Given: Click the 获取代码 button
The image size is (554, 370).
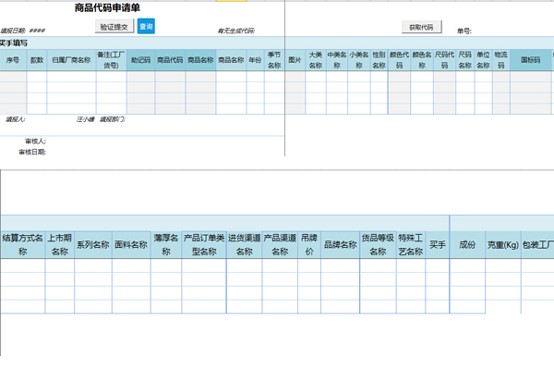Looking at the screenshot, I should pyautogui.click(x=421, y=27).
